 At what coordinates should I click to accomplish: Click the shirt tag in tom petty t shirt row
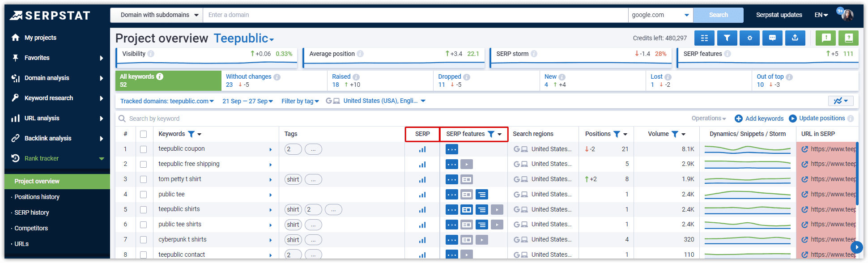293,179
